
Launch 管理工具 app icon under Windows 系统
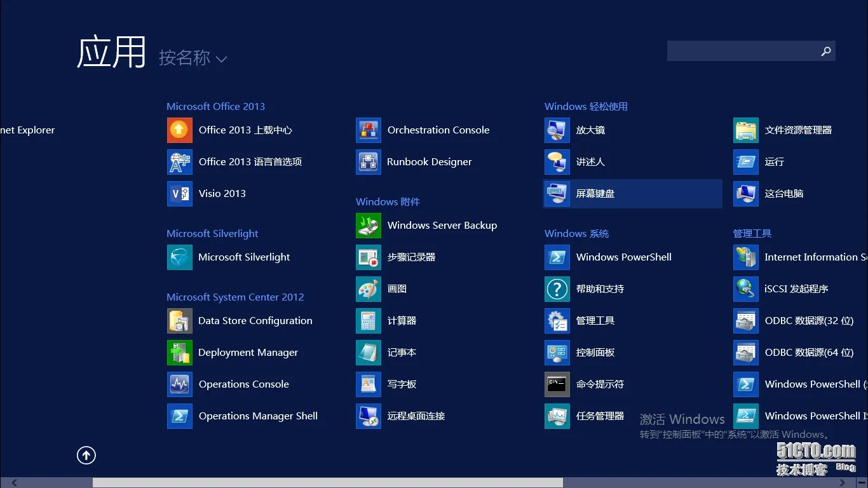[557, 321]
